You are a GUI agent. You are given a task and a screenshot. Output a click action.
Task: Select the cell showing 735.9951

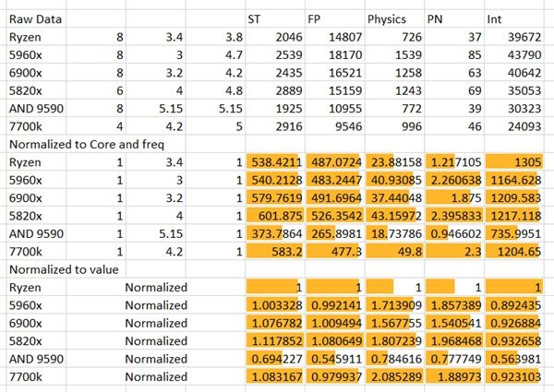(514, 234)
